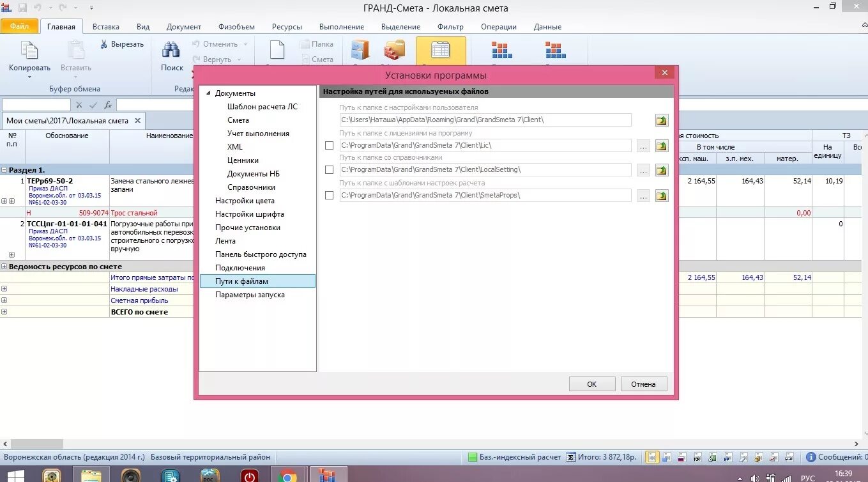Click the blank new document icon in ribbon

pos(276,51)
